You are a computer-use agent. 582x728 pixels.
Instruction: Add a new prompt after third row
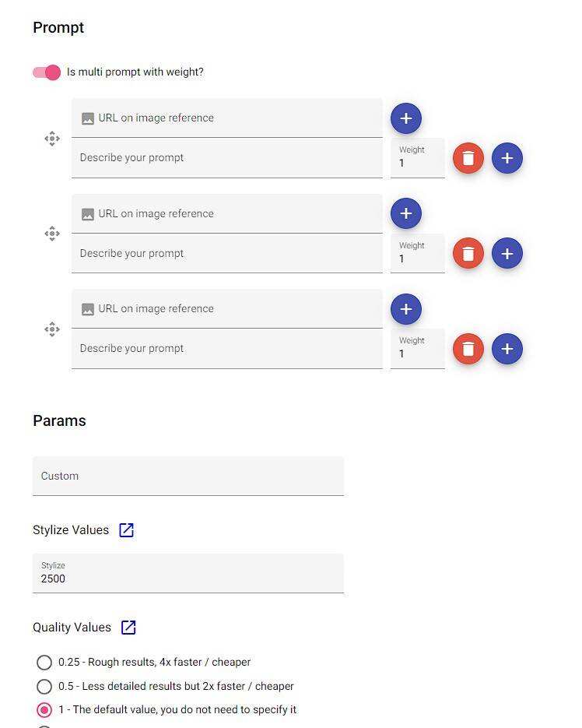[x=507, y=349]
